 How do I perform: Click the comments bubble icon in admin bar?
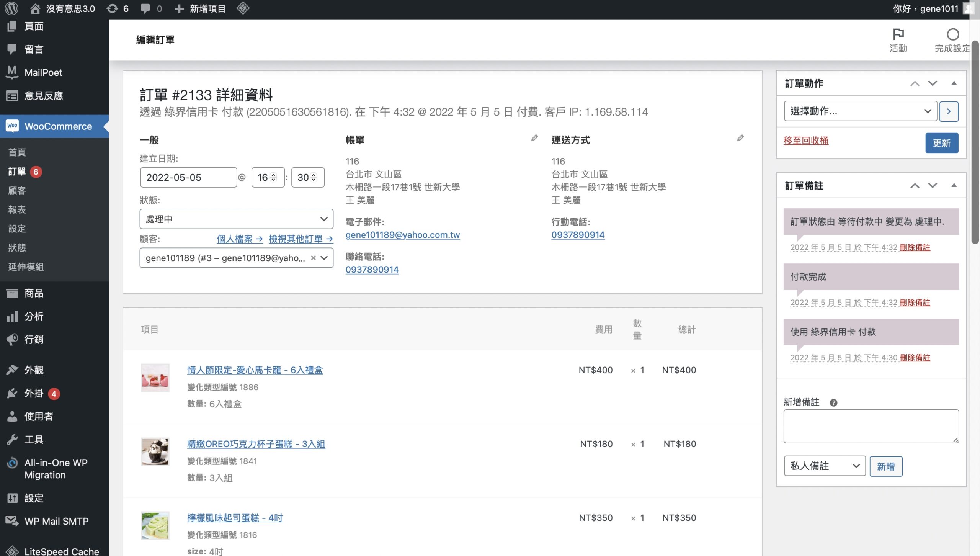pos(145,8)
